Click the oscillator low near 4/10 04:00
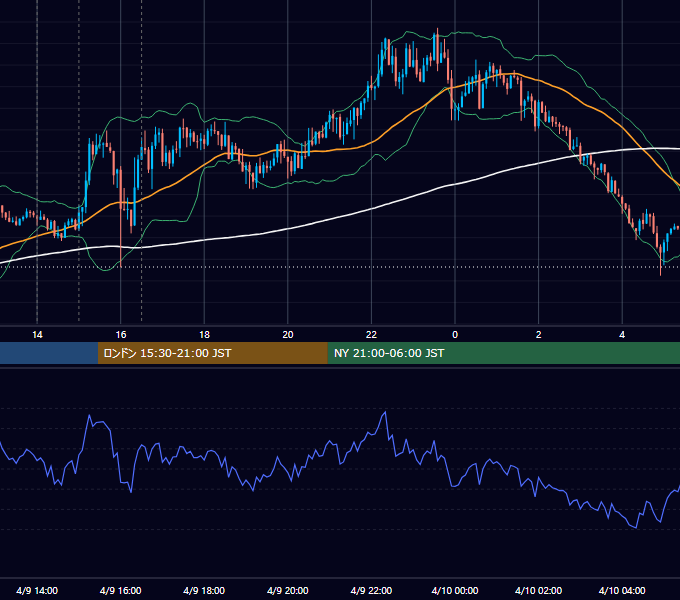The width and height of the screenshot is (680, 600). [636, 527]
